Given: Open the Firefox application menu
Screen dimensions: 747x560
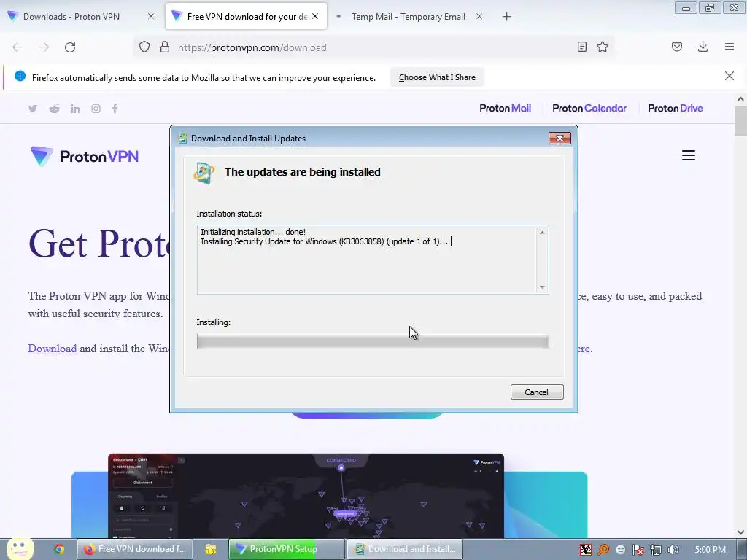Looking at the screenshot, I should pos(729,47).
